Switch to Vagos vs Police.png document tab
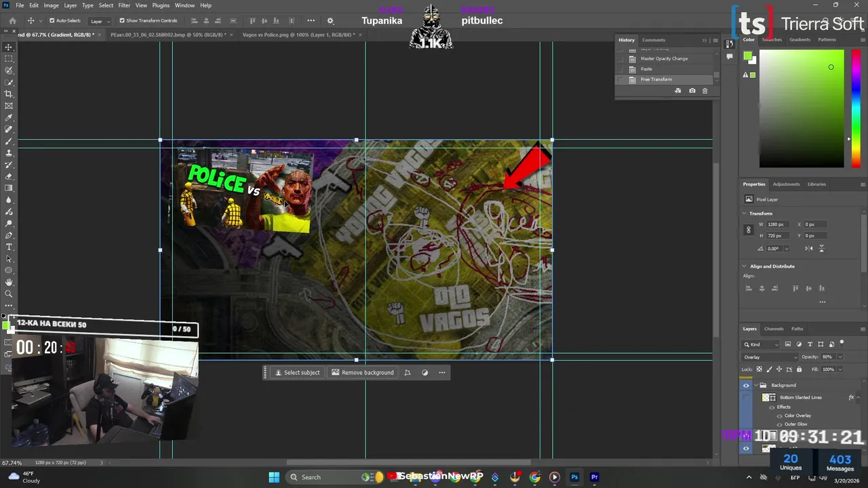Viewport: 868px width, 488px height. 298,35
